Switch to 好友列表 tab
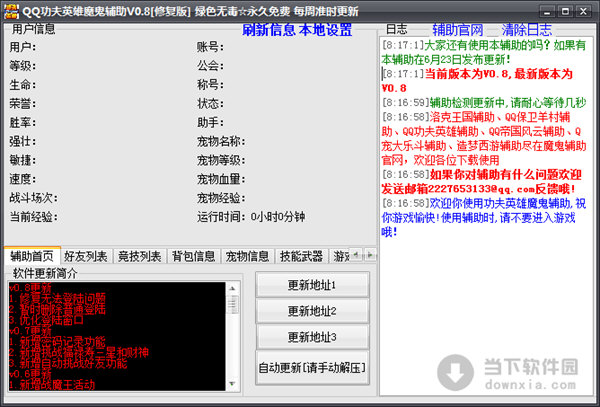The height and width of the screenshot is (407, 600). 86,257
